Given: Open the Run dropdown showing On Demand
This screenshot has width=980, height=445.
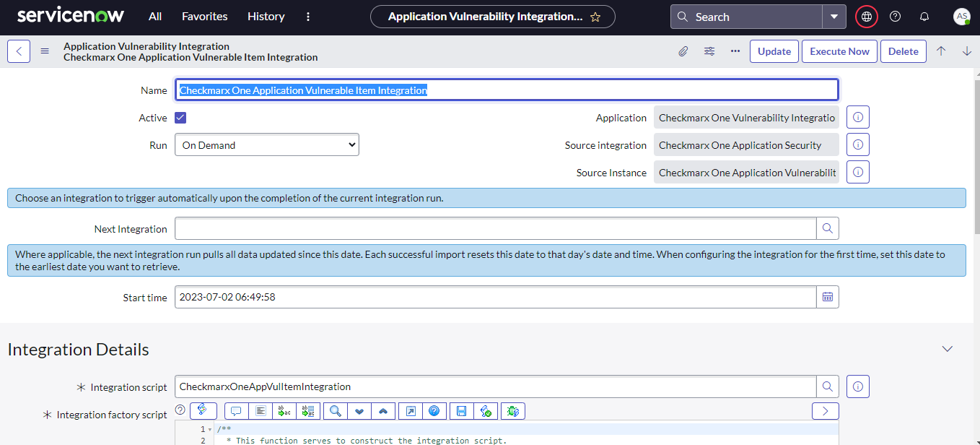Looking at the screenshot, I should point(267,145).
